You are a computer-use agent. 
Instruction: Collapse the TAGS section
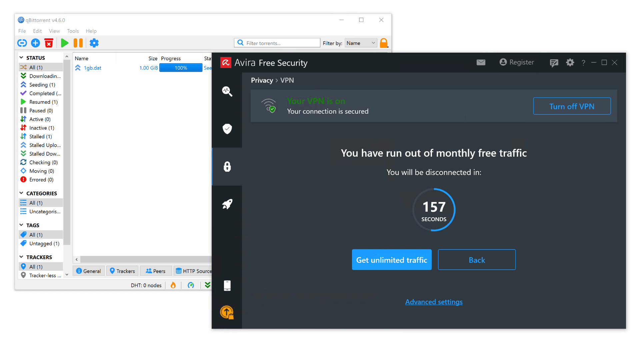[21, 225]
